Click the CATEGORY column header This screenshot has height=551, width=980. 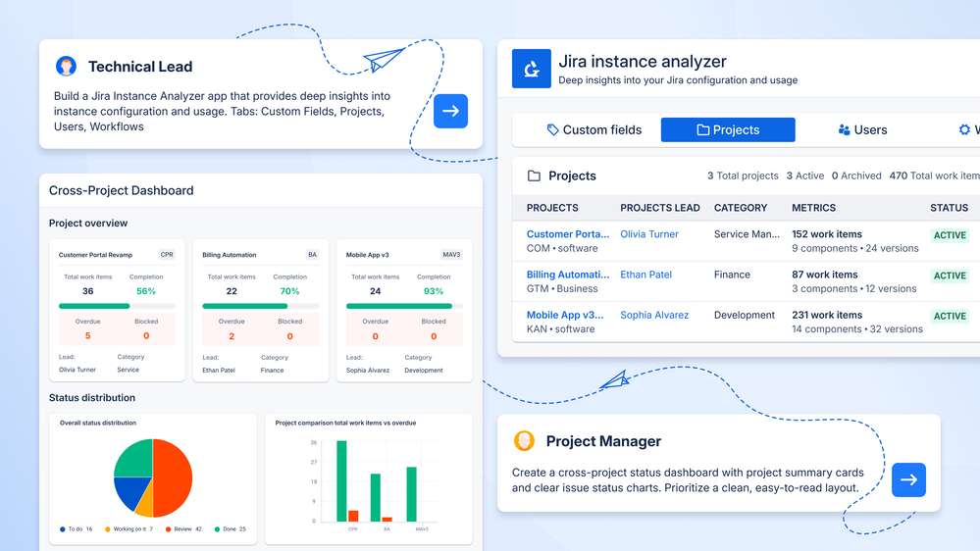click(x=741, y=208)
